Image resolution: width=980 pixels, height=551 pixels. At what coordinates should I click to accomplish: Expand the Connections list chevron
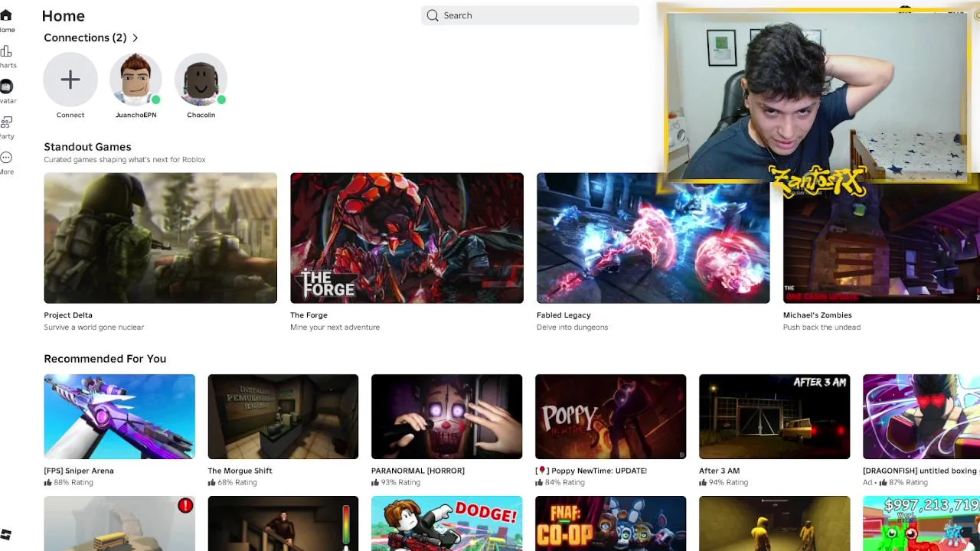(x=136, y=37)
